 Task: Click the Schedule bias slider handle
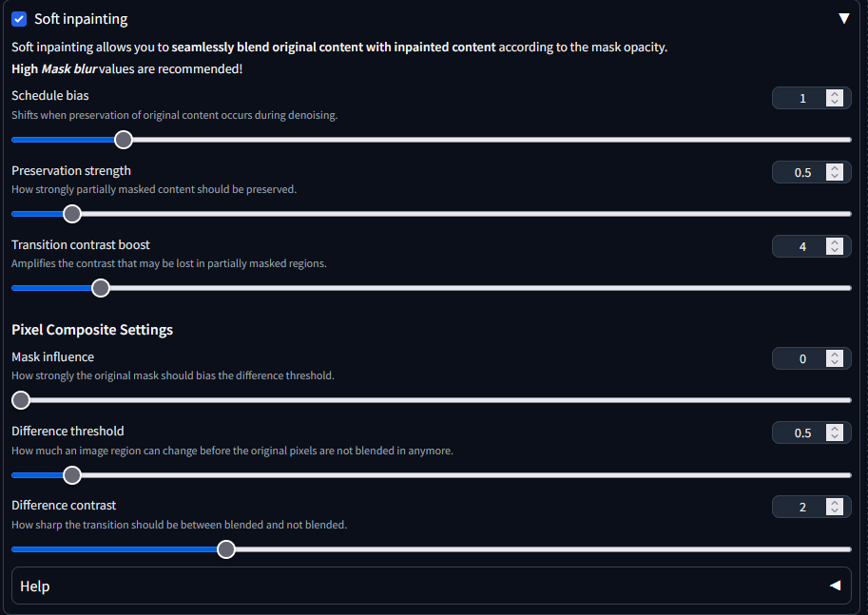pyautogui.click(x=123, y=140)
